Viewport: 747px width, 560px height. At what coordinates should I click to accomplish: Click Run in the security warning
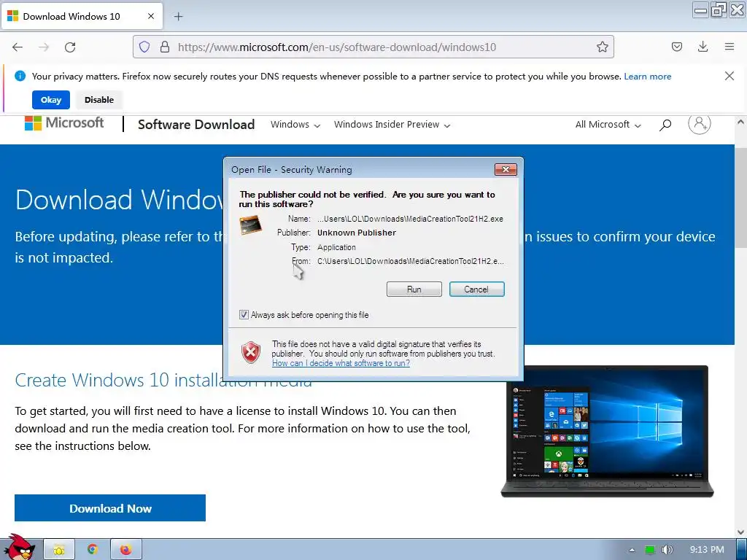[414, 289]
